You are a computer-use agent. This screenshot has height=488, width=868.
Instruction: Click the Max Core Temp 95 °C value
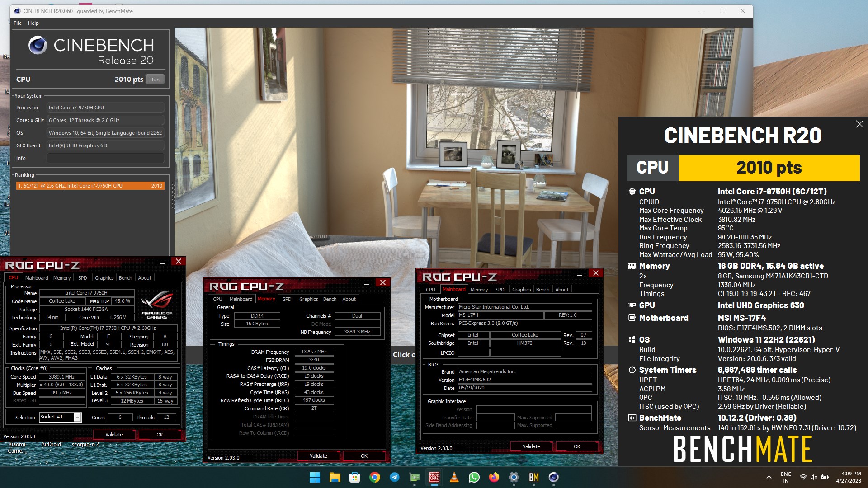[x=726, y=228]
